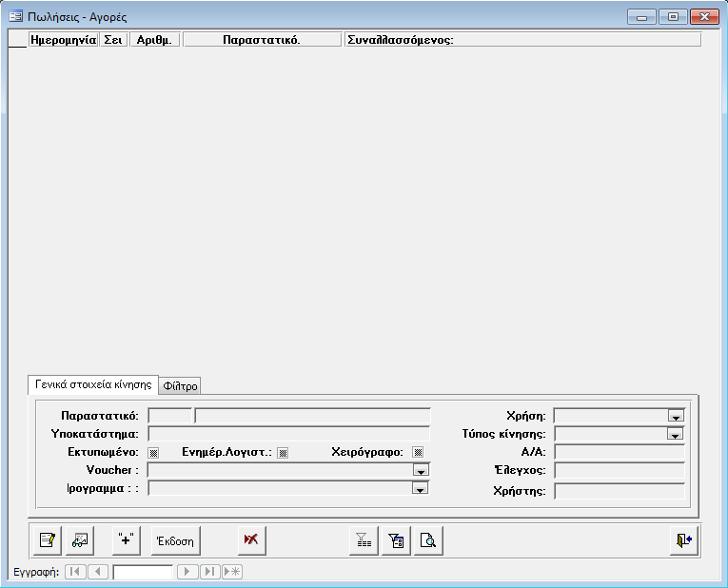Click the edit record notepad icon
Viewport: 728px width, 588px height.
pos(46,540)
